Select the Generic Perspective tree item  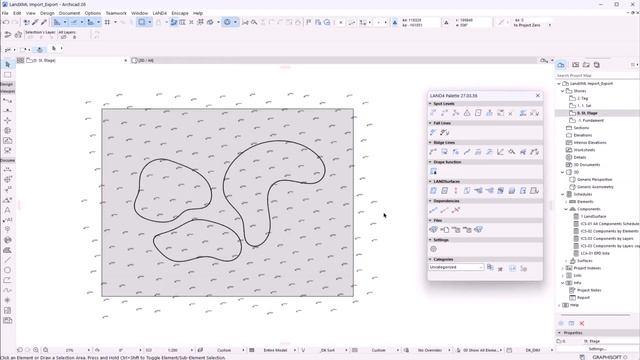[x=594, y=180]
